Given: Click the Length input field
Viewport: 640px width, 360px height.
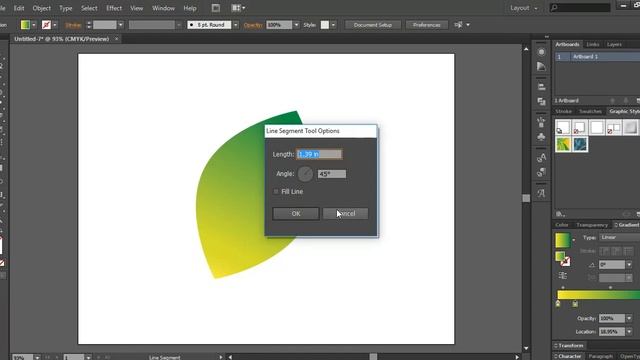Looking at the screenshot, I should tap(319, 154).
